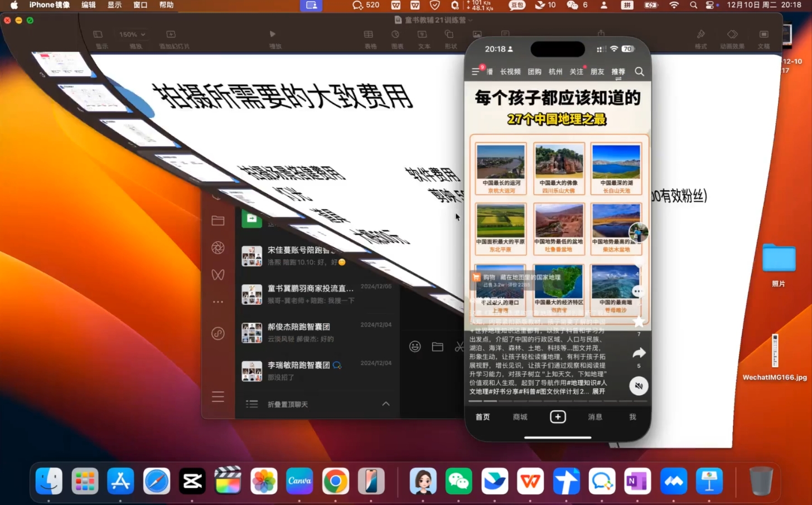Open the 窗口 menu in the menu bar
Screen dimensions: 812x505
[x=141, y=5]
